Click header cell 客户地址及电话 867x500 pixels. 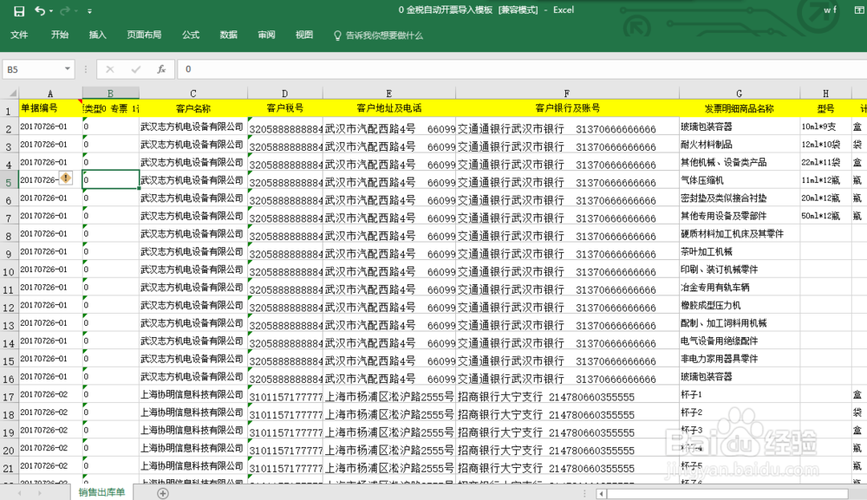tap(389, 108)
